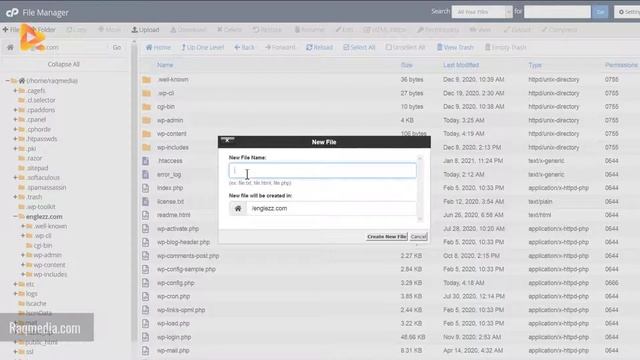The height and width of the screenshot is (360, 640).
Task: Collapse the englezz.com tree folder
Action: [15, 216]
